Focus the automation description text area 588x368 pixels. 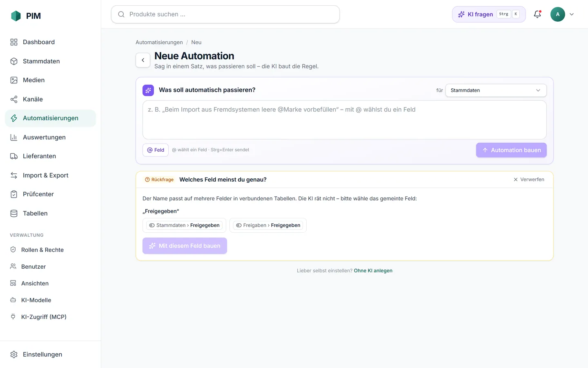coord(345,120)
